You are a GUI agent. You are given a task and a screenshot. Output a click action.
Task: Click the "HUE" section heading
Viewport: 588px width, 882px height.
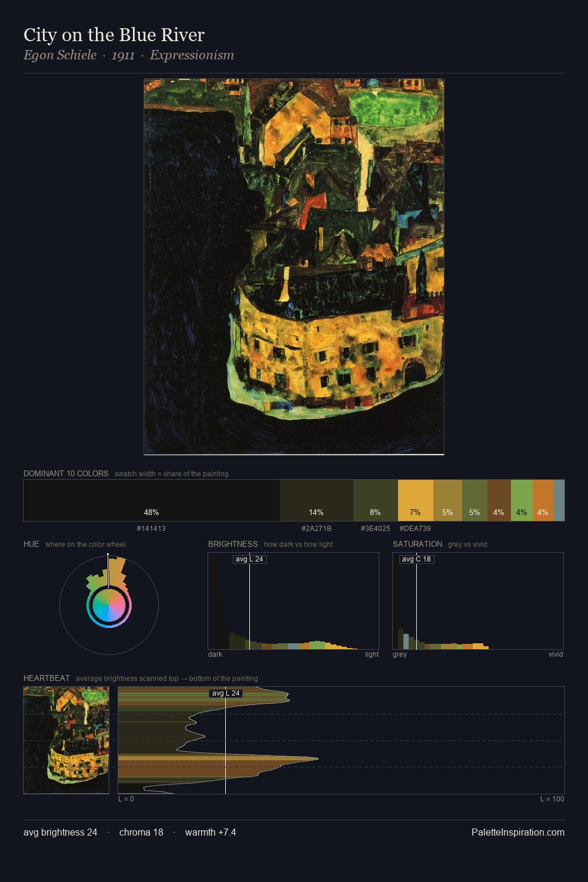tap(31, 544)
